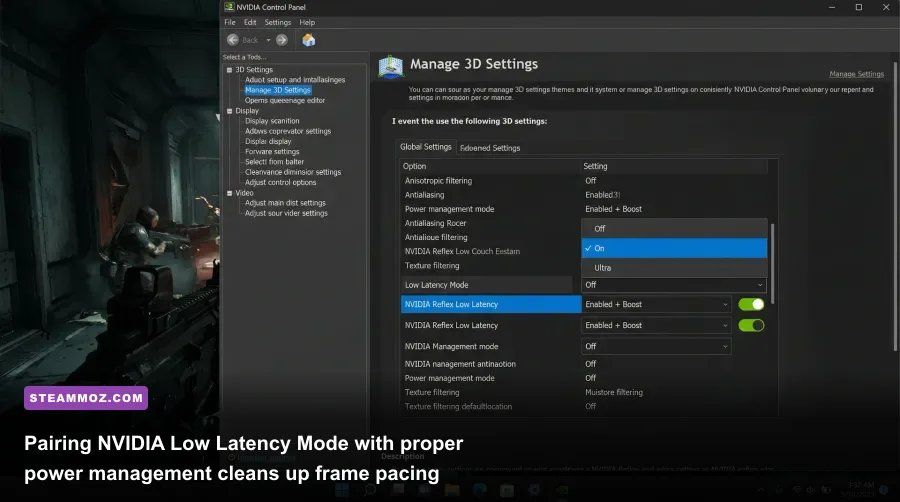
Task: Collapse the 3D Settings tree node
Action: click(x=230, y=70)
